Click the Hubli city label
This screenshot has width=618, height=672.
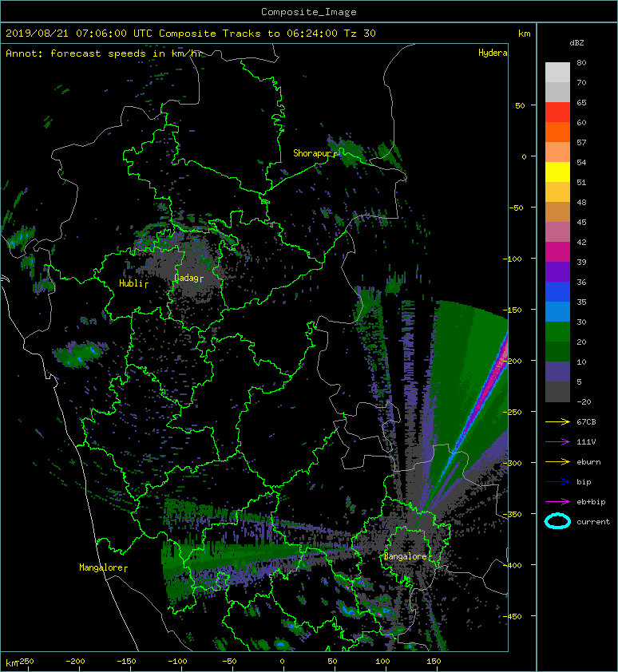[x=131, y=283]
